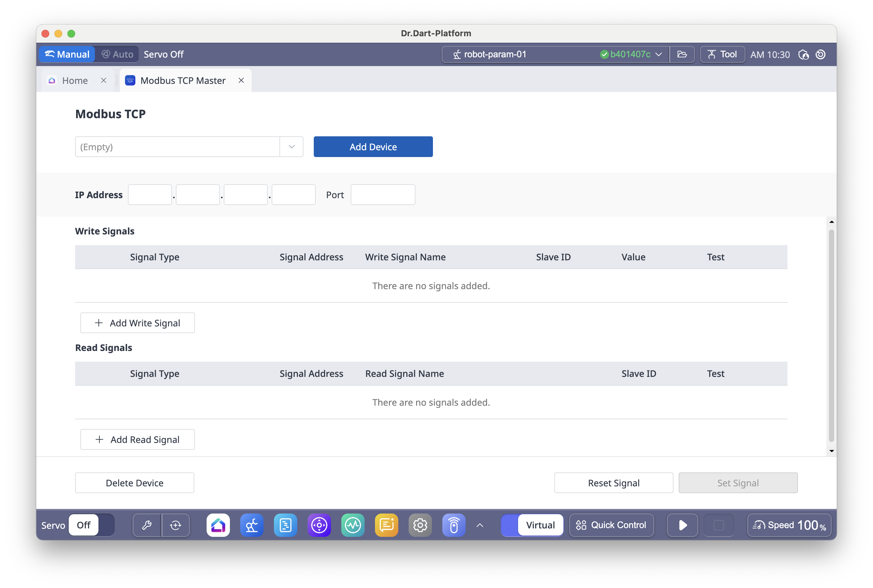Open the Home app icon in dock

pyautogui.click(x=218, y=525)
